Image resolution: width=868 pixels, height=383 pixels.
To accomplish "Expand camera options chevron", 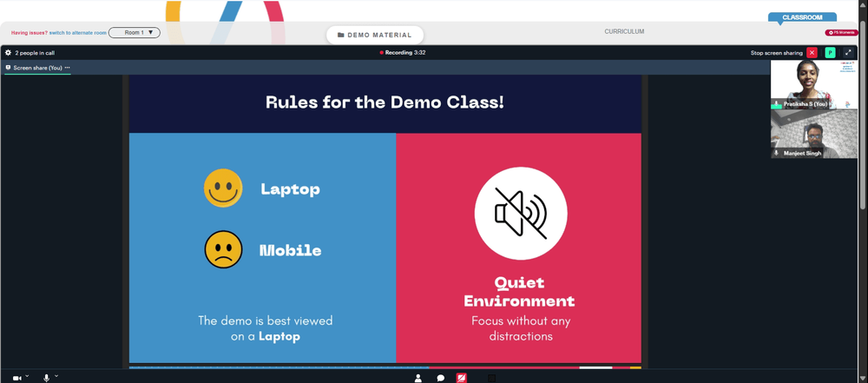I will tap(27, 376).
